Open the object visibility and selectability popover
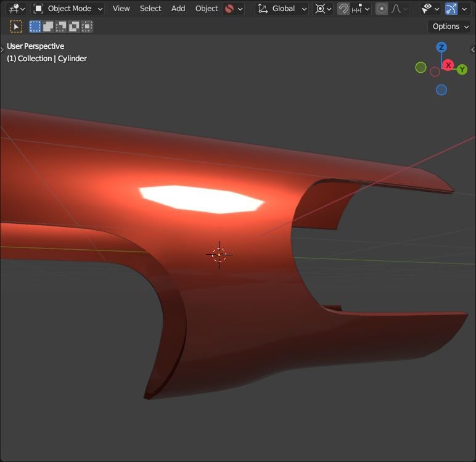The image size is (476, 462). [x=430, y=9]
